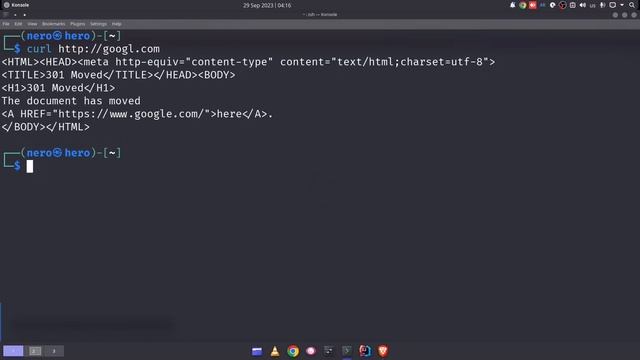Open the microphone tray icon
The width and height of the screenshot is (640, 360).
point(602,5)
